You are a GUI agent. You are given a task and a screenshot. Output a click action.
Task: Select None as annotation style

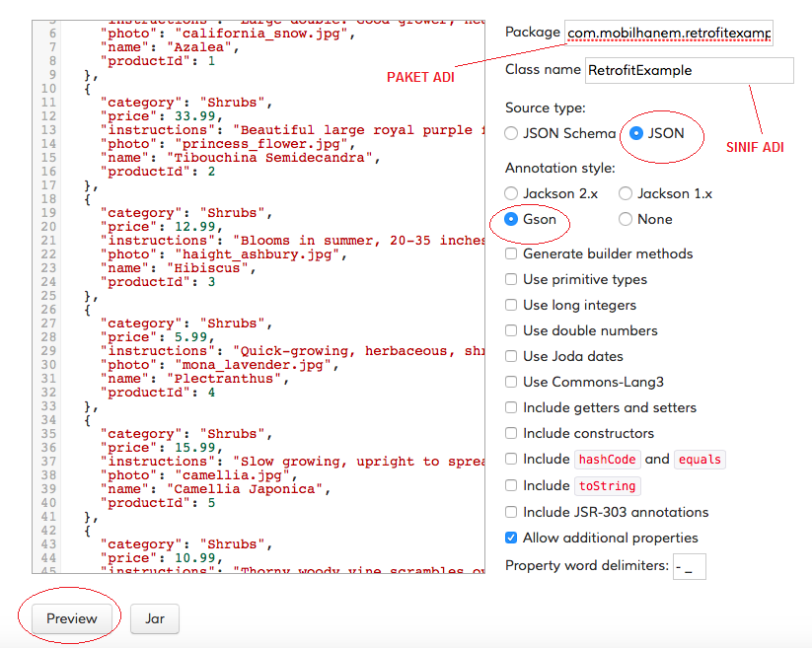[626, 219]
